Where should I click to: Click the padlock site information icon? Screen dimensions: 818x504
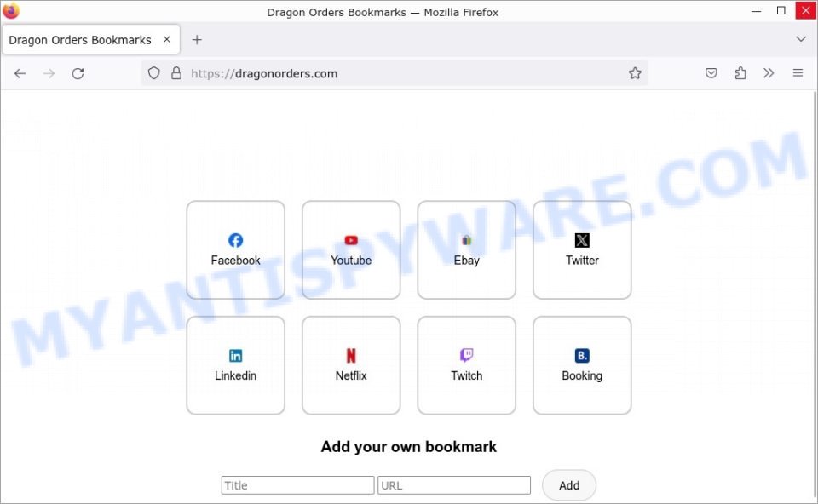pos(176,73)
